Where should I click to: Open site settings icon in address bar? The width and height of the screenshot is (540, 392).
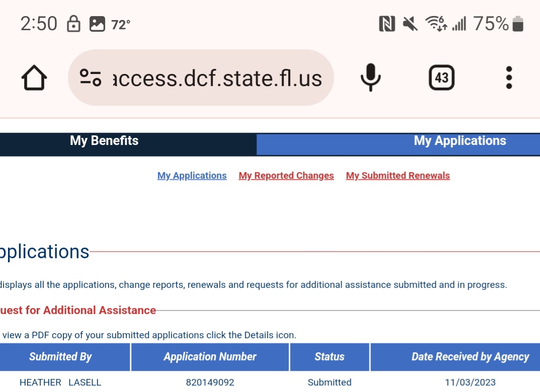click(91, 77)
